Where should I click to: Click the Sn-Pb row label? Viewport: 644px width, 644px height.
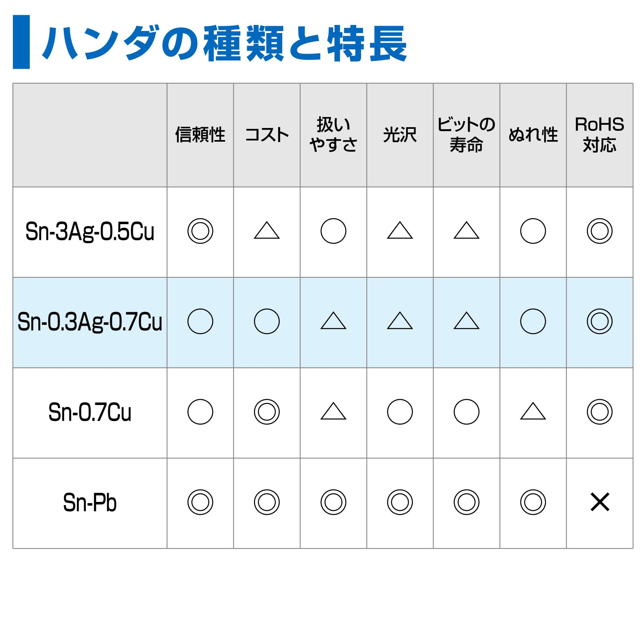click(90, 503)
